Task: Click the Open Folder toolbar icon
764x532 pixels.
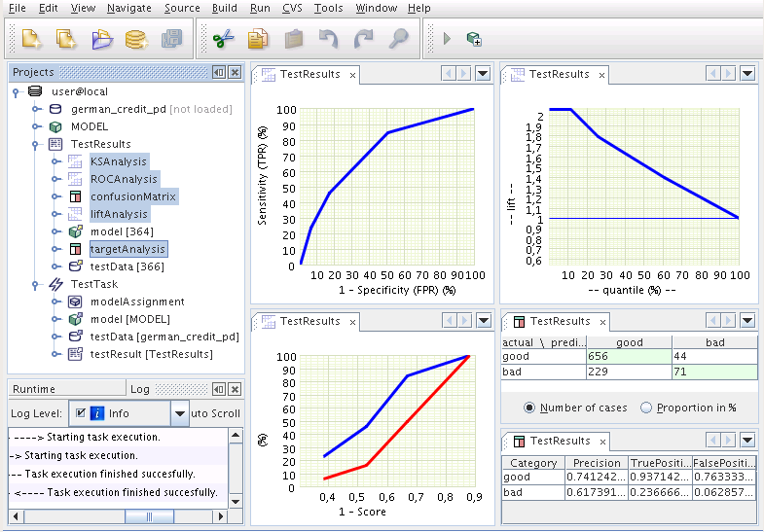Action: (x=102, y=39)
